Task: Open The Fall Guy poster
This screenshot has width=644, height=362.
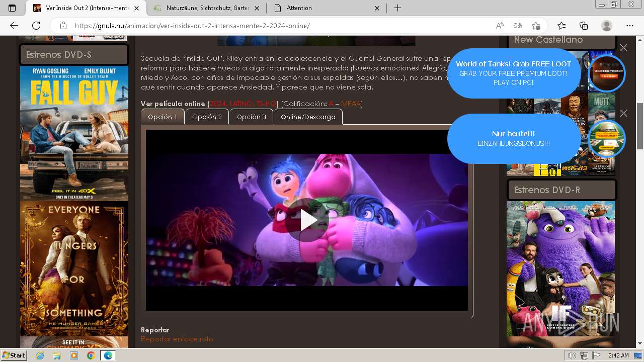Action: (74, 133)
